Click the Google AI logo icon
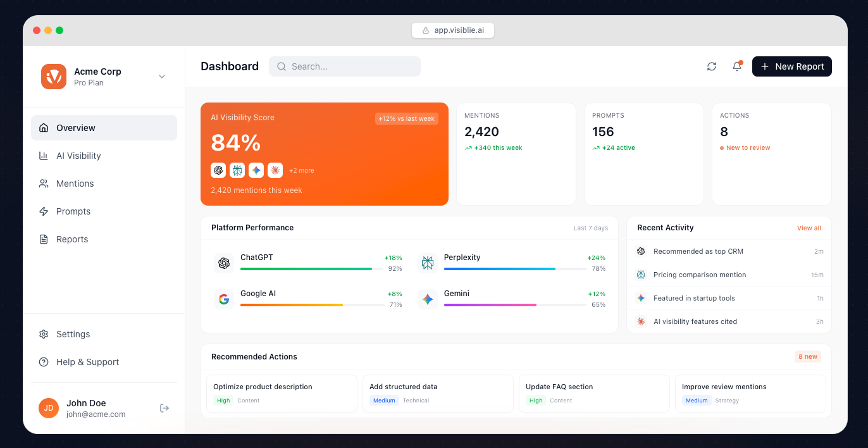This screenshot has height=448, width=868. point(223,299)
